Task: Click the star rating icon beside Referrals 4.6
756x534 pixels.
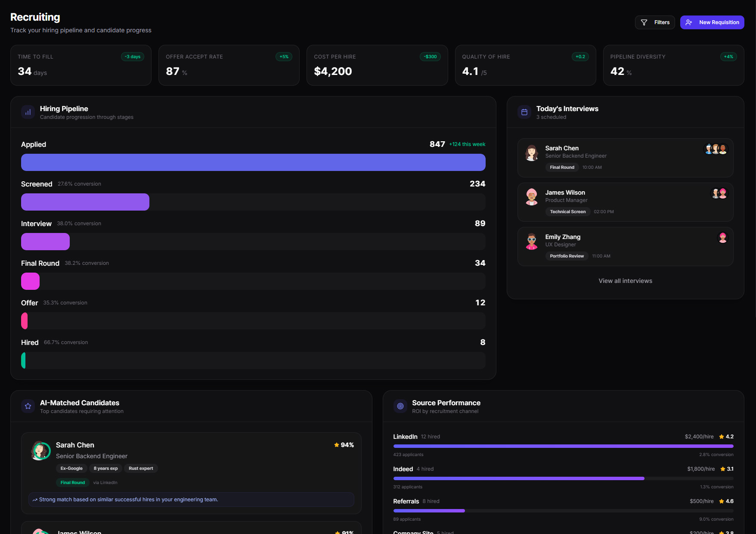Action: click(x=722, y=501)
